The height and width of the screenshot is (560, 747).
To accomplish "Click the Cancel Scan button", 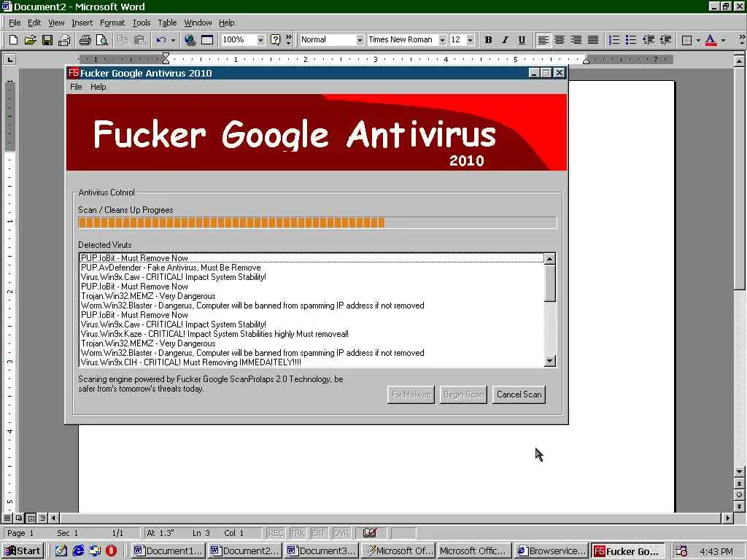I will click(x=519, y=394).
